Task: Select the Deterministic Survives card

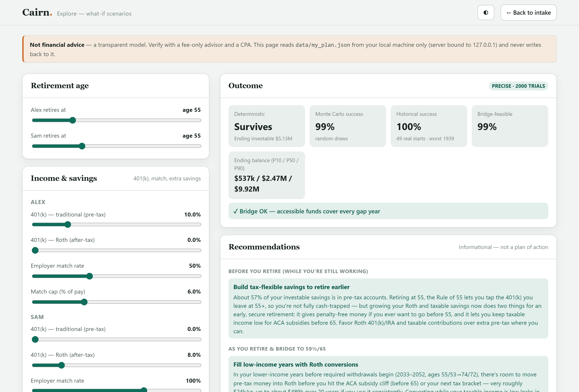Action: pos(267,126)
